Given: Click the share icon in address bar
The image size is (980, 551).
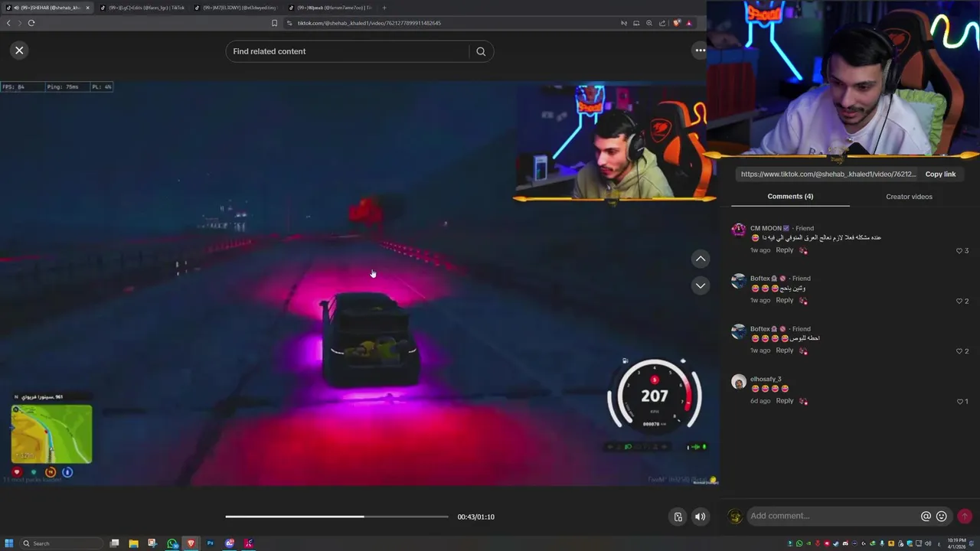Looking at the screenshot, I should point(662,23).
